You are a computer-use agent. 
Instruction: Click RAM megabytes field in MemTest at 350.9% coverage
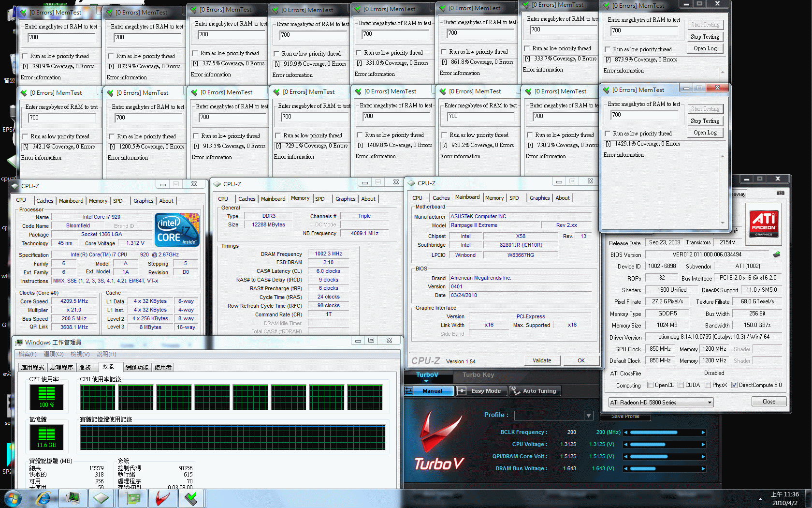coord(61,37)
